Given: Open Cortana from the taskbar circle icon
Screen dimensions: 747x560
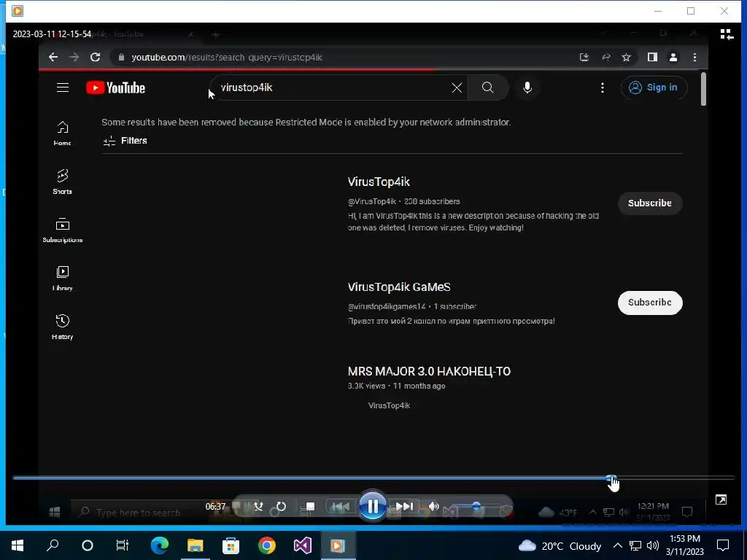Looking at the screenshot, I should (88, 545).
